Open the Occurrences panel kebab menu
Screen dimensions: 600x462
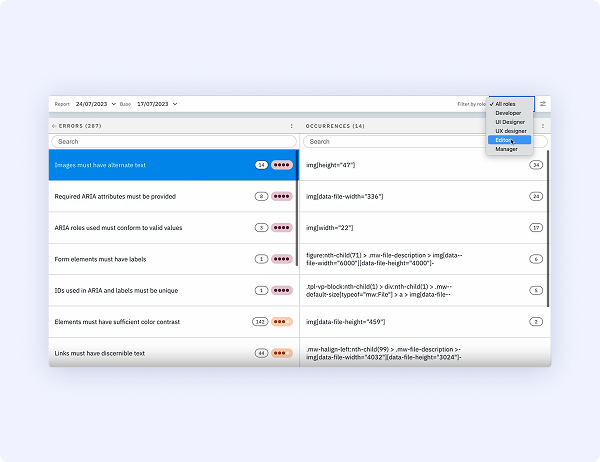(543, 126)
